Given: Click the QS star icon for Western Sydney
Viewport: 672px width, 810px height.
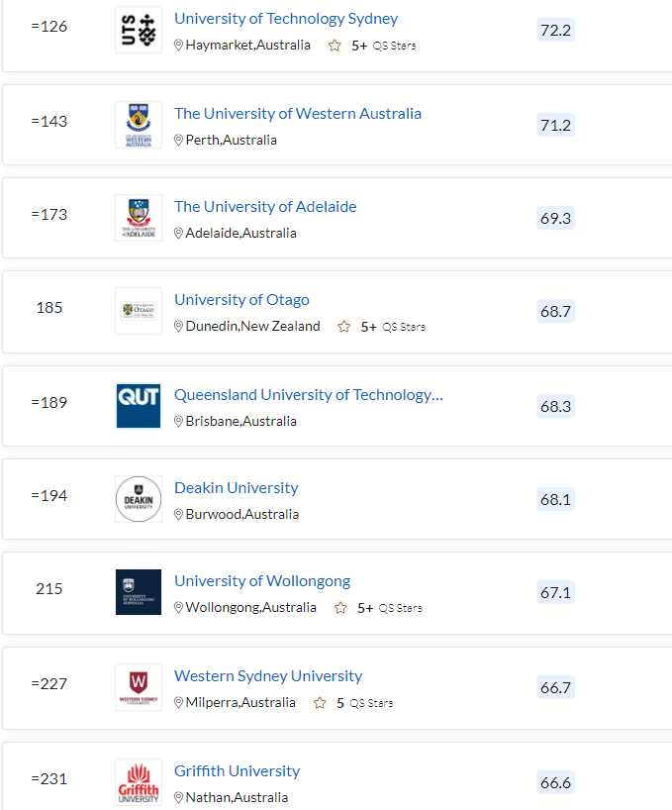Looking at the screenshot, I should pyautogui.click(x=320, y=702).
